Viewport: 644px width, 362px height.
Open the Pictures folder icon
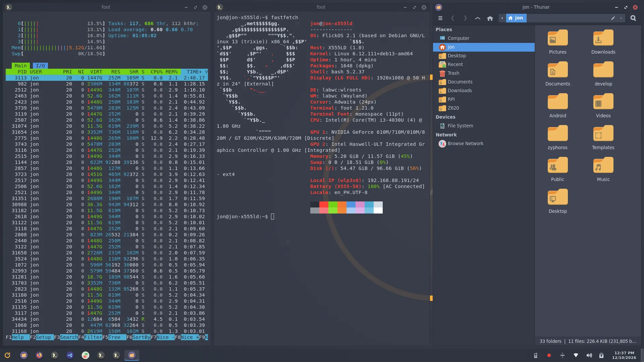tap(557, 38)
